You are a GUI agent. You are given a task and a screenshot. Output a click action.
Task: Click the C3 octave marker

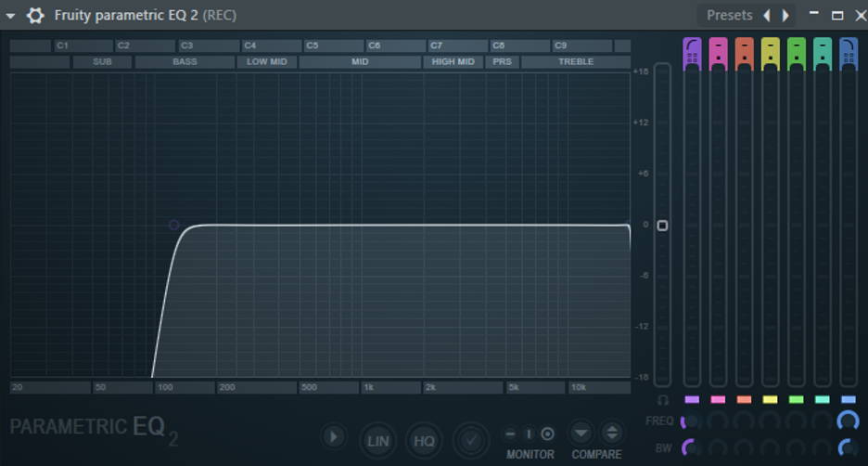pos(208,45)
